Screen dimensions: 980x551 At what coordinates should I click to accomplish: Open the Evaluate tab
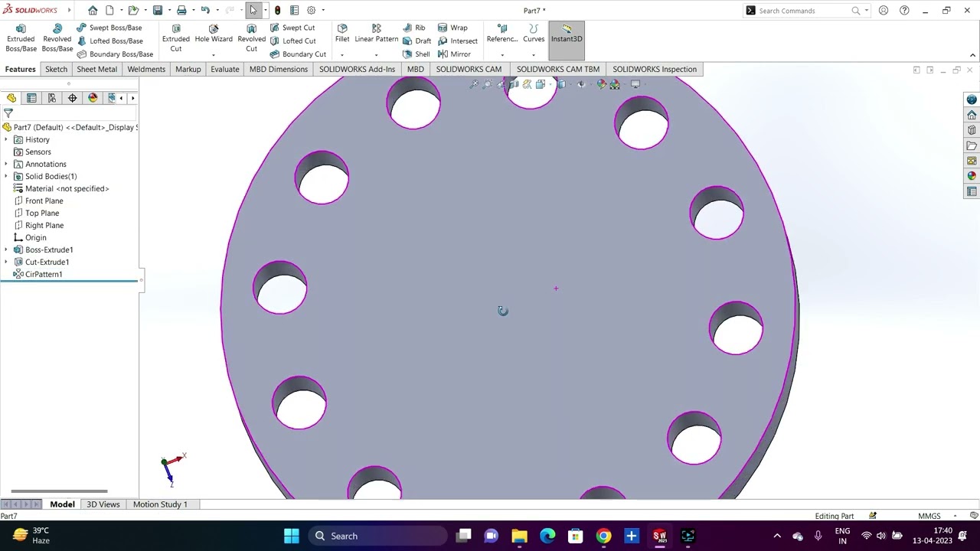[x=224, y=69]
